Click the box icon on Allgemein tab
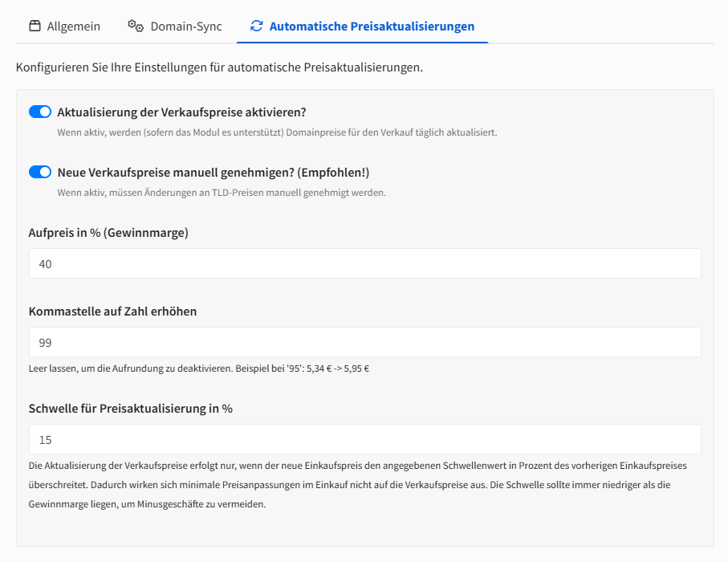 tap(35, 26)
